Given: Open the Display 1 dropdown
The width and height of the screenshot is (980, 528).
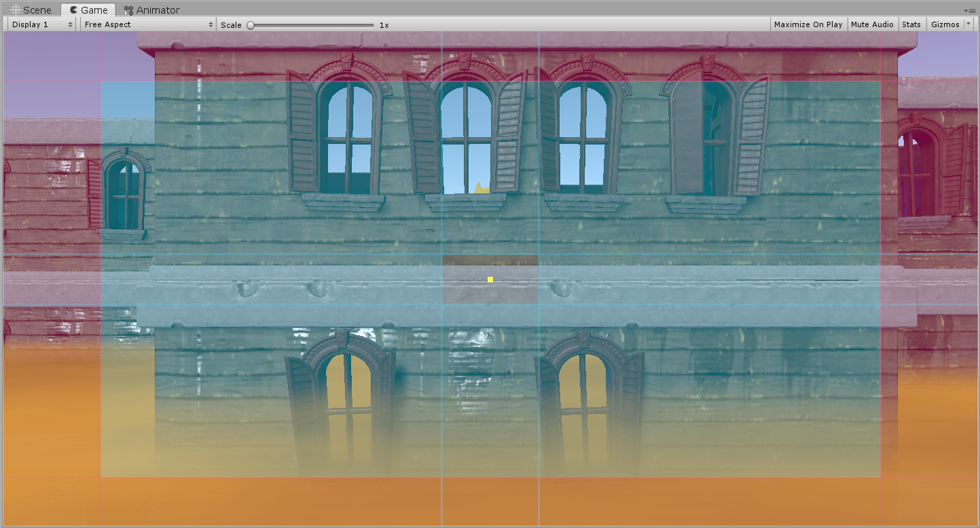Looking at the screenshot, I should click(42, 24).
